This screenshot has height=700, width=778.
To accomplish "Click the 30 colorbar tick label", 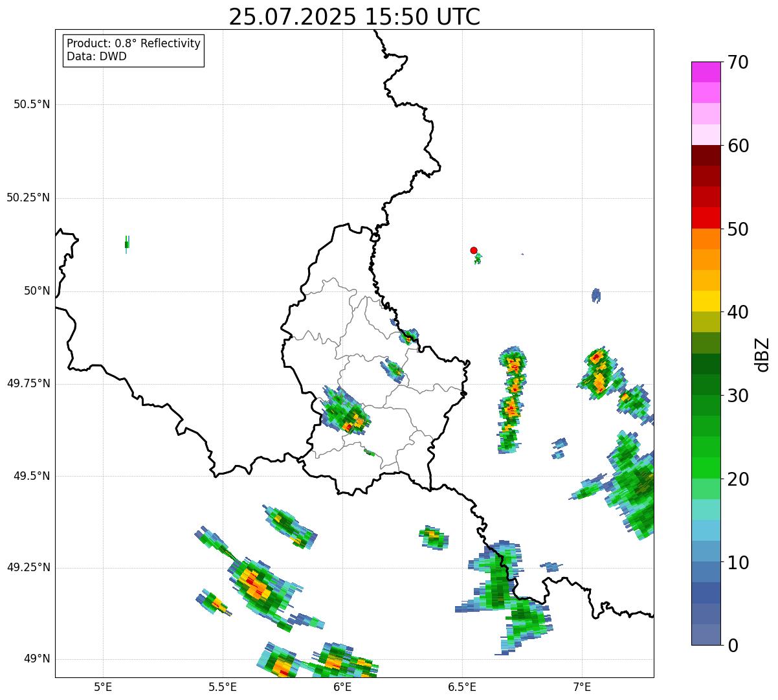I will (x=738, y=396).
